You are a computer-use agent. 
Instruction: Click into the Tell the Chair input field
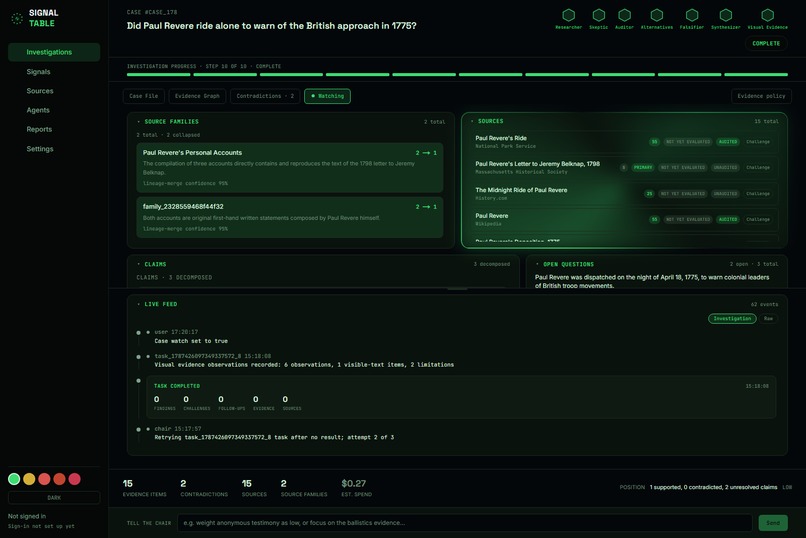465,523
